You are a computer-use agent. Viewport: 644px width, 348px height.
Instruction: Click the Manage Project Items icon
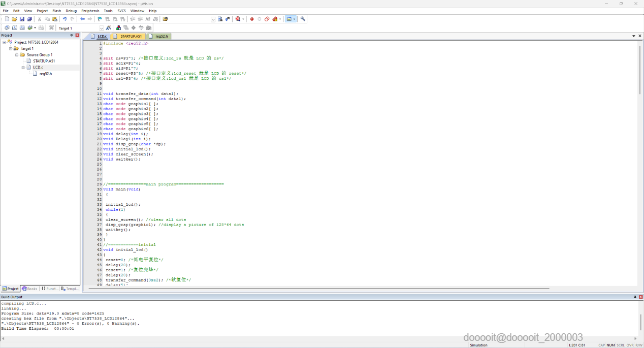[x=118, y=28]
